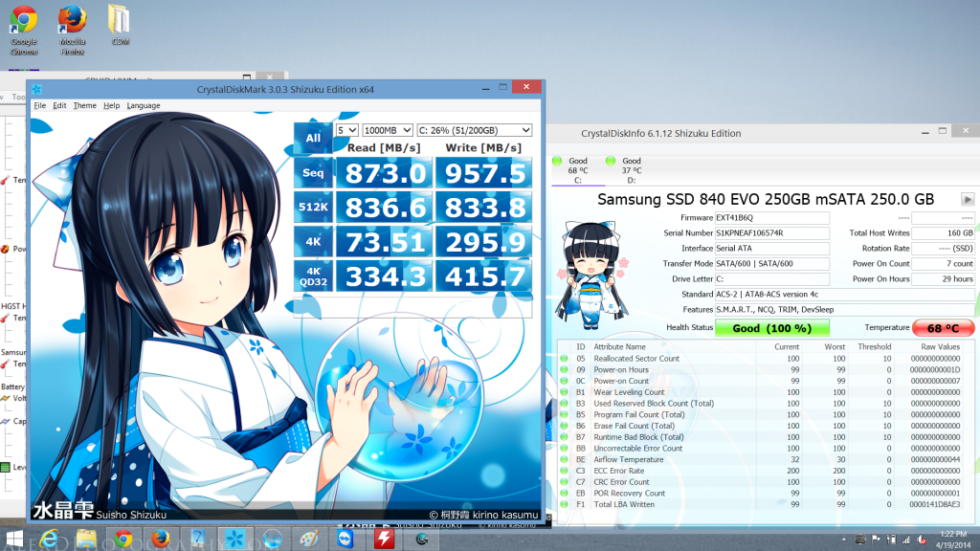Click the Total Host Writes value 160 GB
The width and height of the screenshot is (980, 551).
pyautogui.click(x=943, y=233)
